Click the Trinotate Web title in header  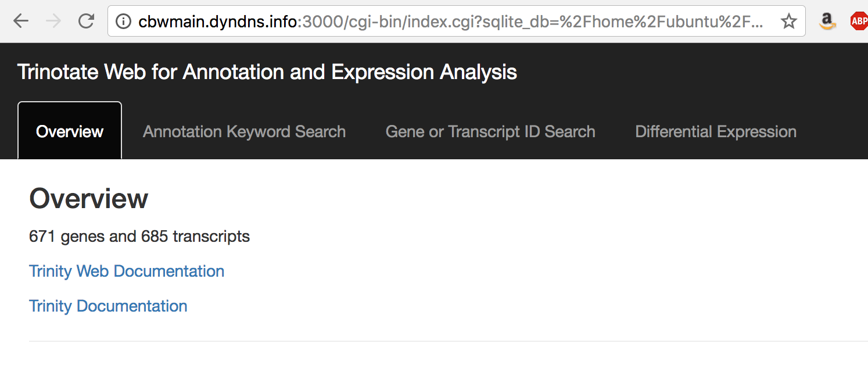click(267, 72)
